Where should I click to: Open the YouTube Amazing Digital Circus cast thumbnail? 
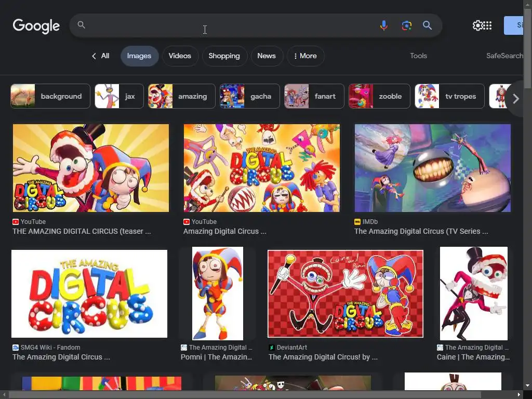pyautogui.click(x=262, y=168)
